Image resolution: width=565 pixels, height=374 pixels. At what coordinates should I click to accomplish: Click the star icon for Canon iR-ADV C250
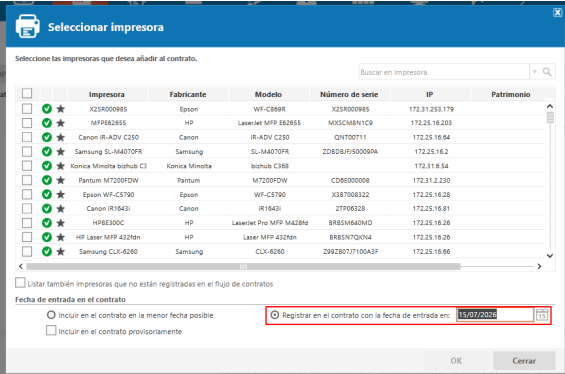pos(61,137)
